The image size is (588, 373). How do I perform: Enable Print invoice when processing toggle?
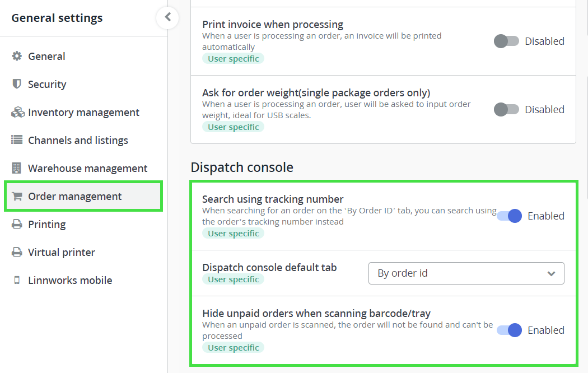coord(506,41)
